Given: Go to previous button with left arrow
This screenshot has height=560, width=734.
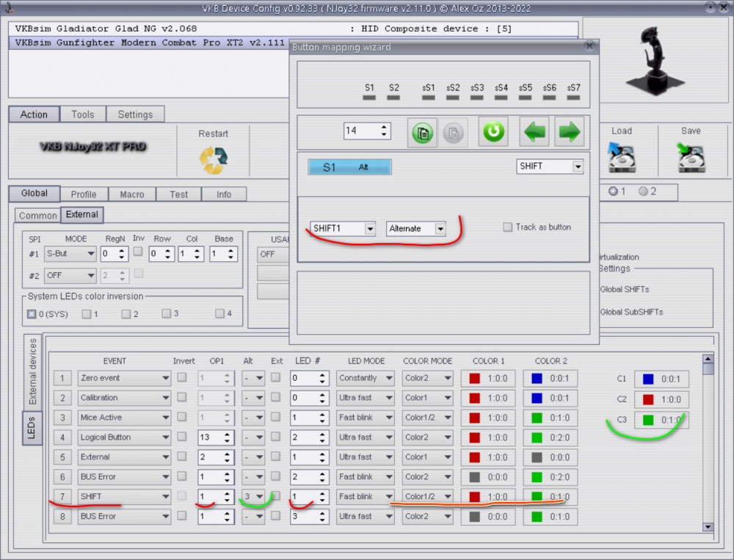Looking at the screenshot, I should (534, 132).
